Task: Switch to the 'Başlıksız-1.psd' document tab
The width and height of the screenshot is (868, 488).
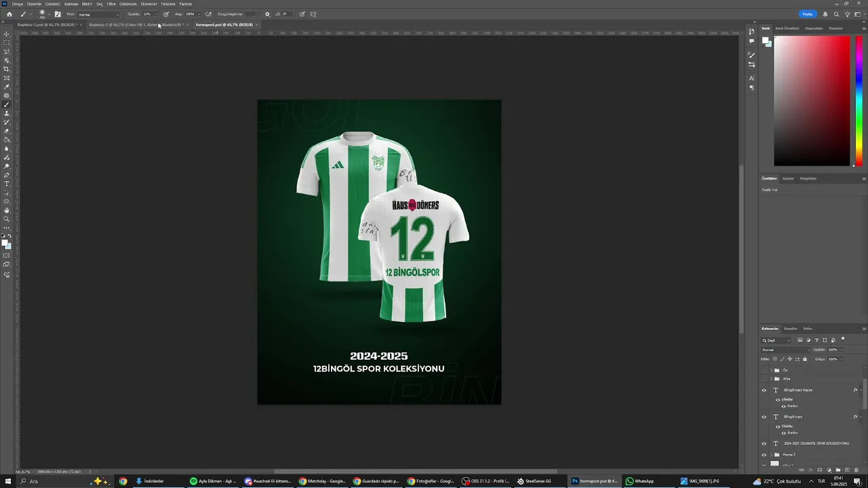Action: (x=46, y=24)
